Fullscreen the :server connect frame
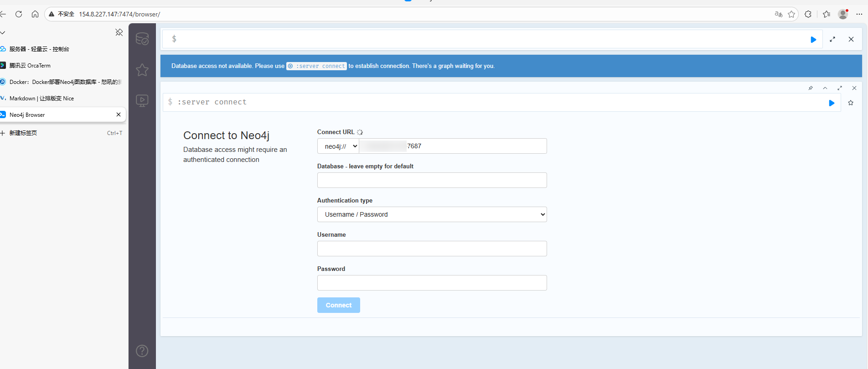 tap(840, 88)
